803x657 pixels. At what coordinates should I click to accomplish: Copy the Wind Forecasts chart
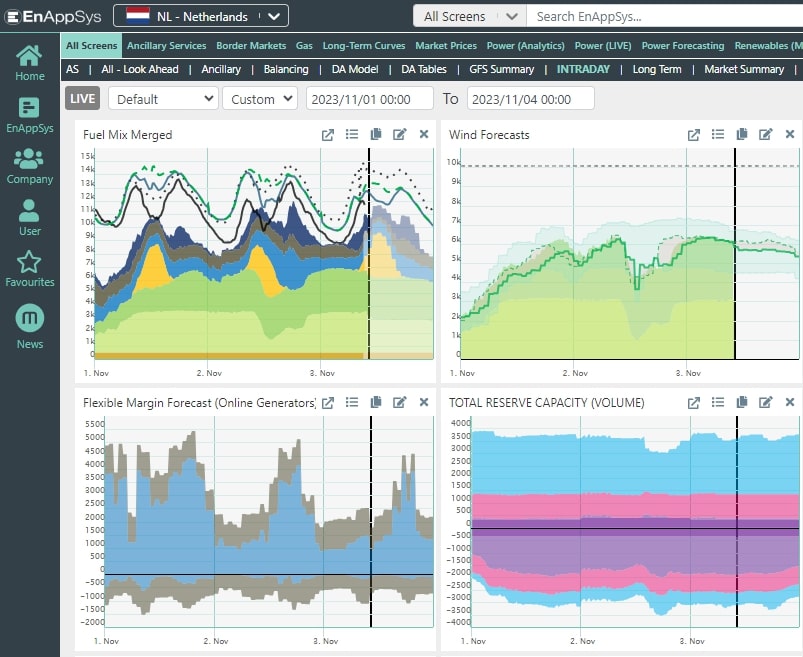[x=741, y=135]
